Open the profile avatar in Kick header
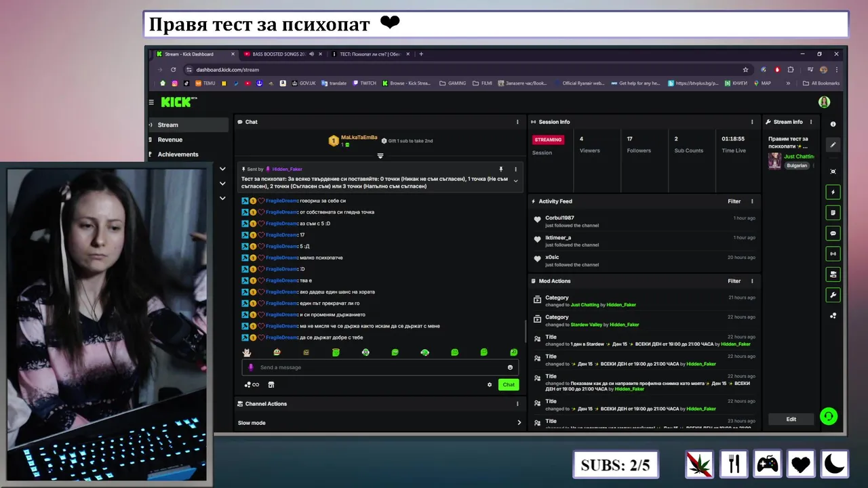The width and height of the screenshot is (868, 488). pos(824,102)
